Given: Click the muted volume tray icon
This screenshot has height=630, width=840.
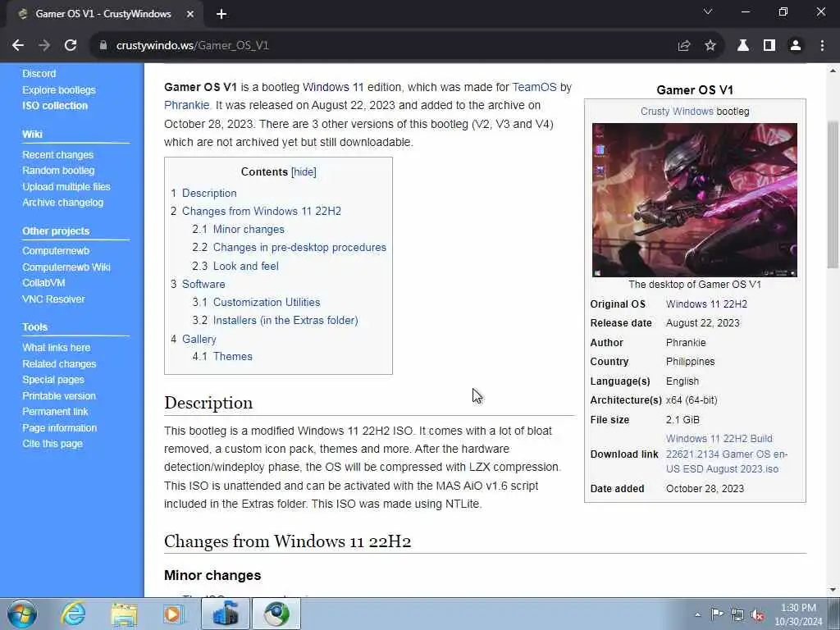Looking at the screenshot, I should pos(757,614).
